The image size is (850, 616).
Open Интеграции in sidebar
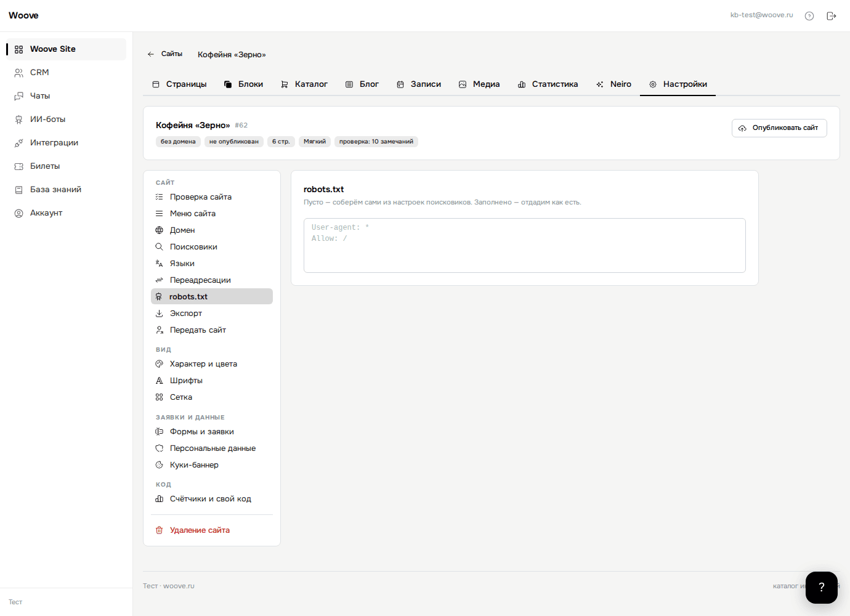66,143
